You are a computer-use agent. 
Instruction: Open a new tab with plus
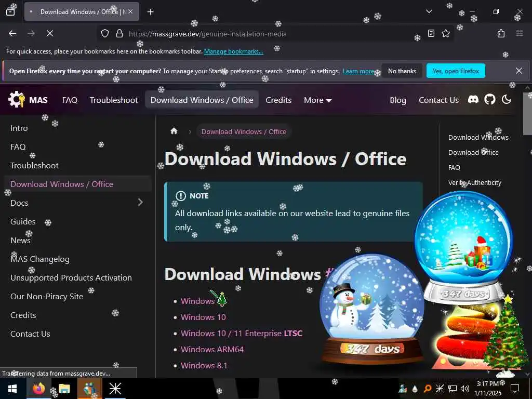[x=150, y=12]
